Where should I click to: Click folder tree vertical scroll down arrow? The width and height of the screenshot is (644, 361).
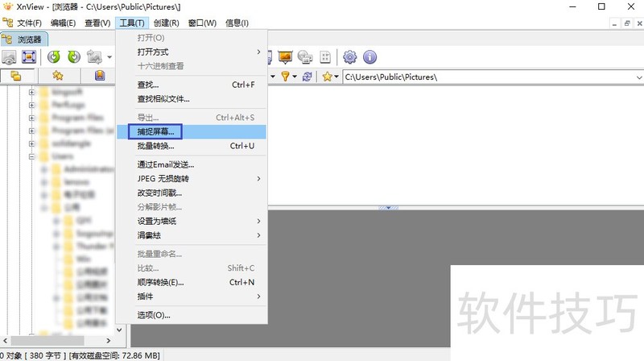coord(119,330)
